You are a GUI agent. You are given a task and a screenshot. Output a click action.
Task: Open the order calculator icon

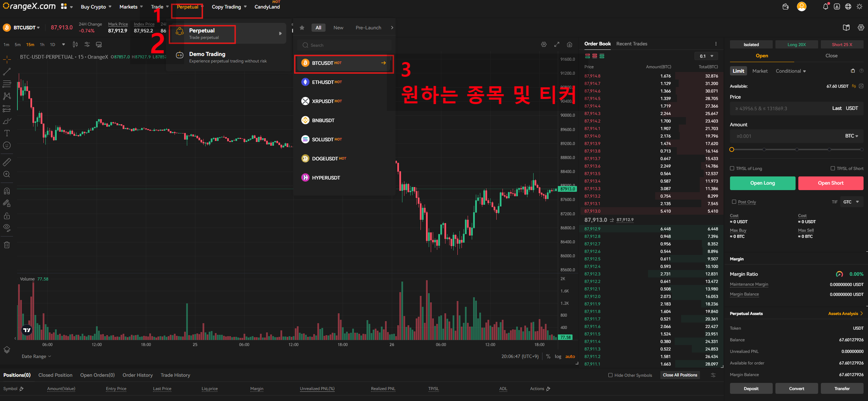[853, 71]
